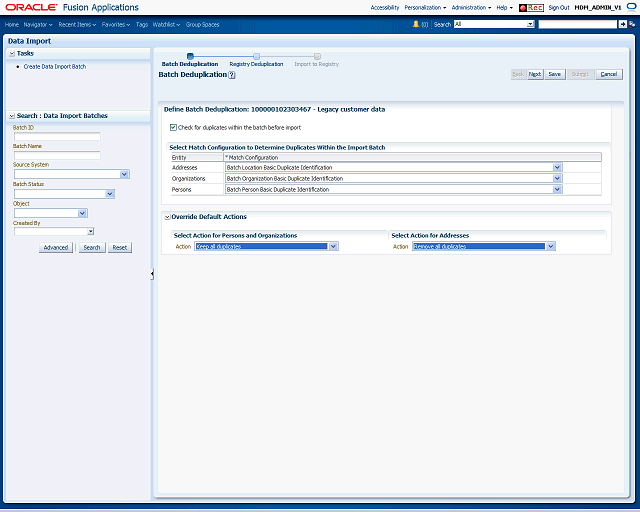Collapse the Tasks panel
The width and height of the screenshot is (640, 512).
click(x=12, y=53)
